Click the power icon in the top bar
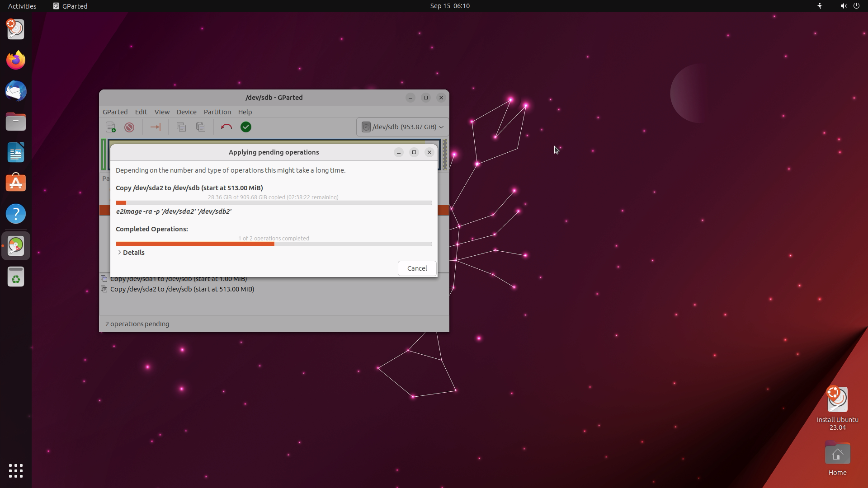 point(856,6)
